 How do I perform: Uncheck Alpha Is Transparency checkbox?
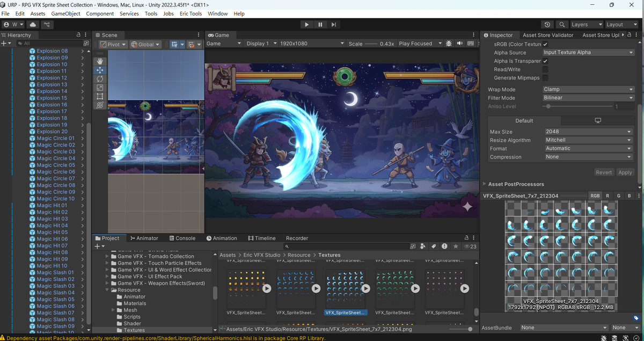point(545,61)
